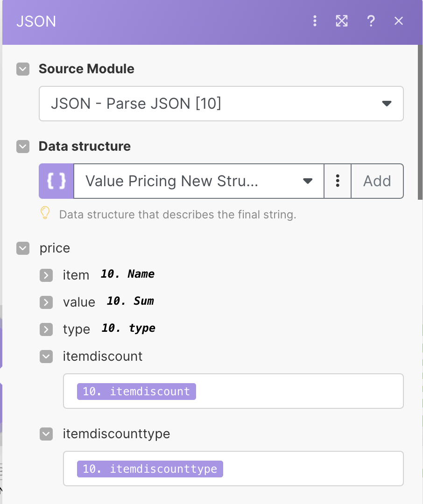Click into the itemdiscount input field
The height and width of the screenshot is (504, 423).
233,391
